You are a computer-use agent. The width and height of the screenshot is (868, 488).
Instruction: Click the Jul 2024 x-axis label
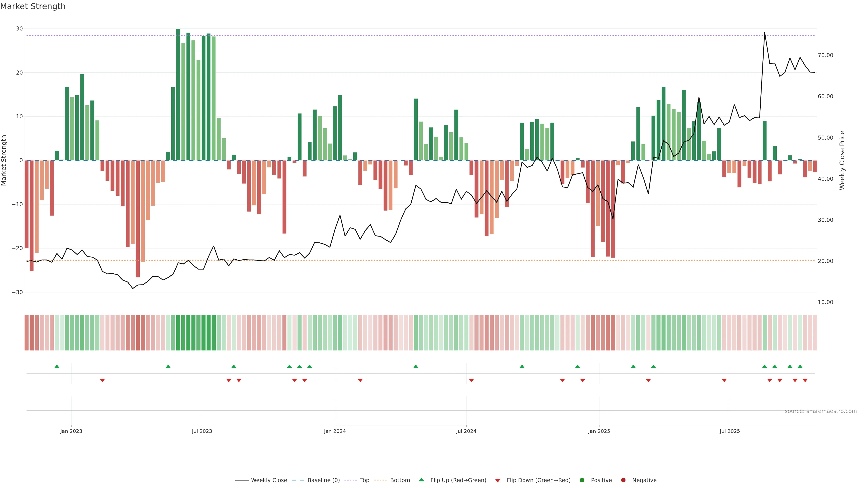click(466, 431)
